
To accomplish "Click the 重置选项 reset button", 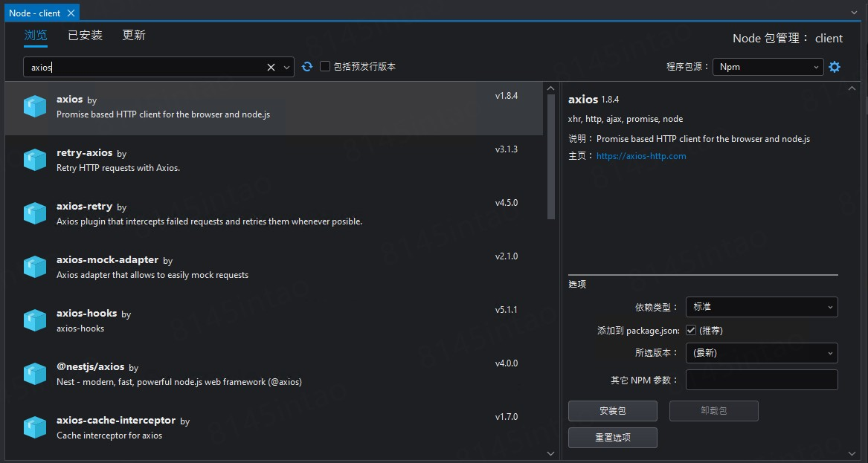I will (612, 438).
